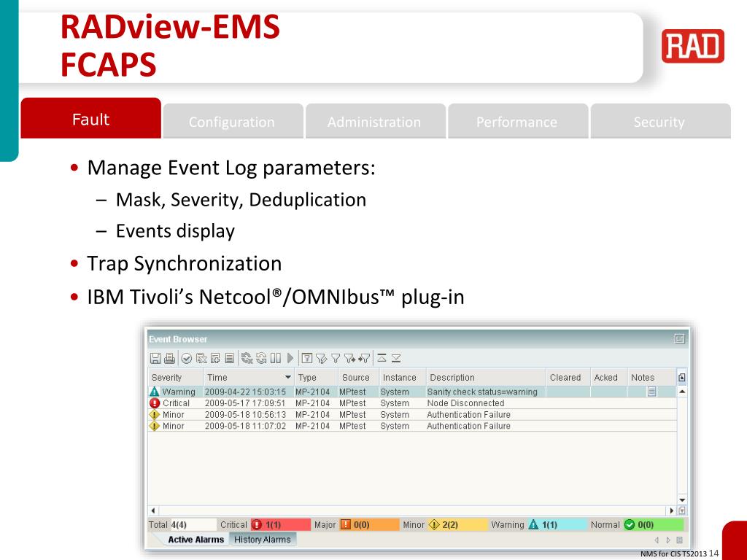The image size is (747, 560).
Task: Click the icon below the vertical scrollbar
Action: coord(682,510)
